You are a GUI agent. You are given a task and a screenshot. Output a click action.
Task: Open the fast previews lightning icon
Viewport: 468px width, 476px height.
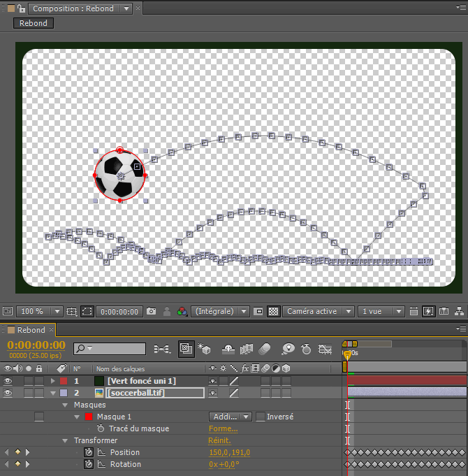[x=428, y=311]
